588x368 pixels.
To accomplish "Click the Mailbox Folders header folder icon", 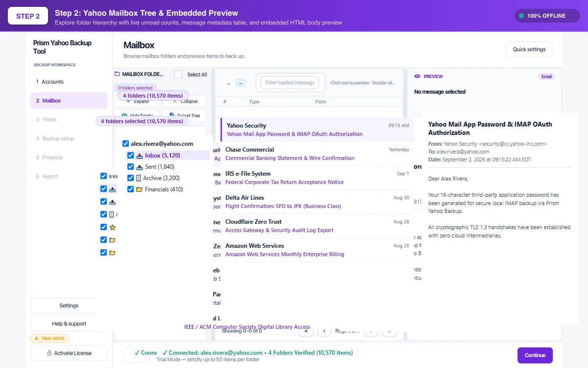I will [x=117, y=74].
